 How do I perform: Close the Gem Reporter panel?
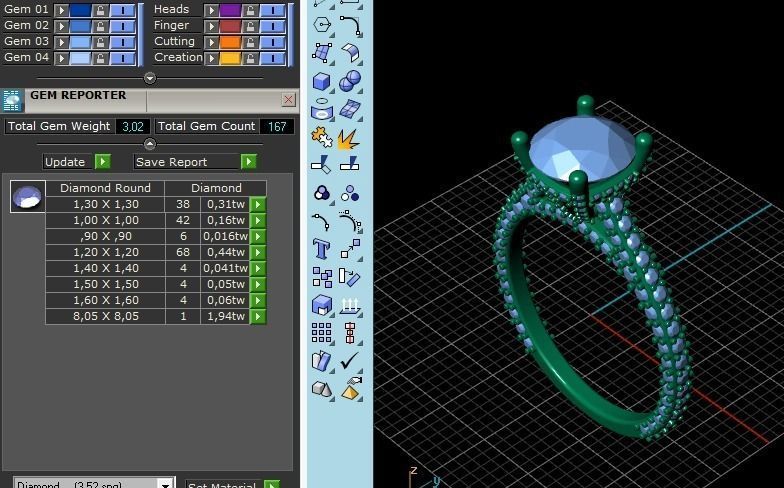(288, 100)
